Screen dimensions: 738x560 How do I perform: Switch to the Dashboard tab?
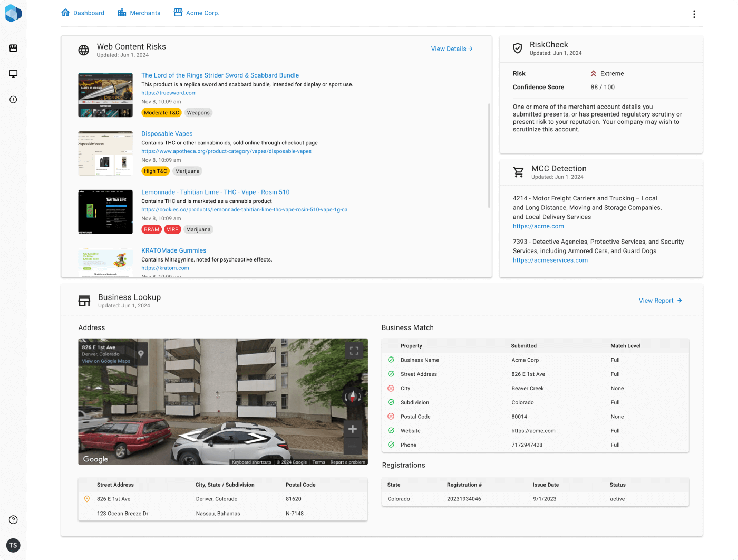83,13
